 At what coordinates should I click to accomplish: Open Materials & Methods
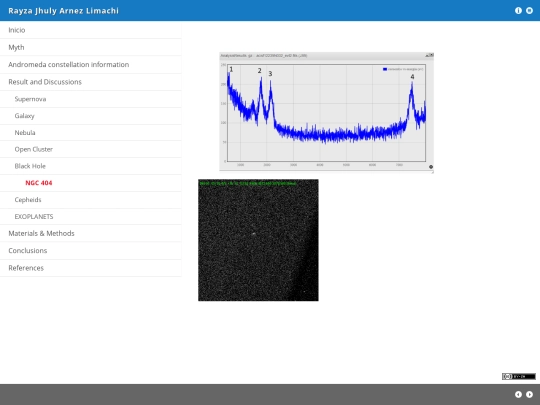pyautogui.click(x=91, y=233)
